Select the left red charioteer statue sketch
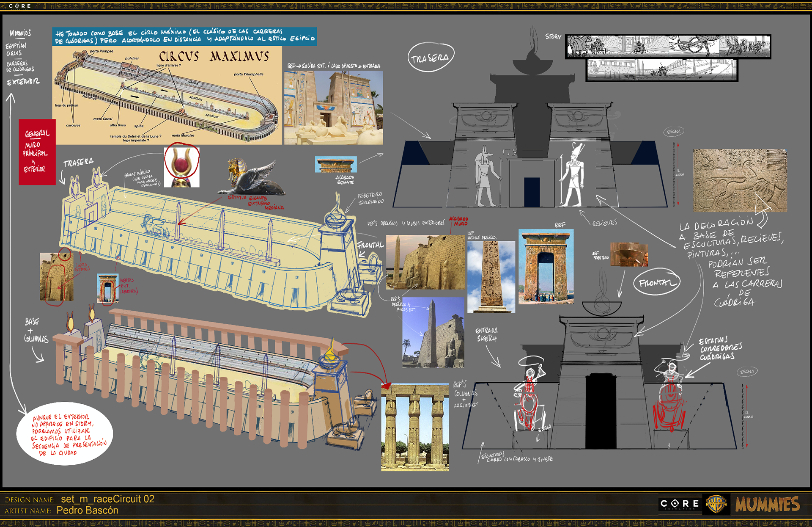This screenshot has width=812, height=527. [x=529, y=394]
